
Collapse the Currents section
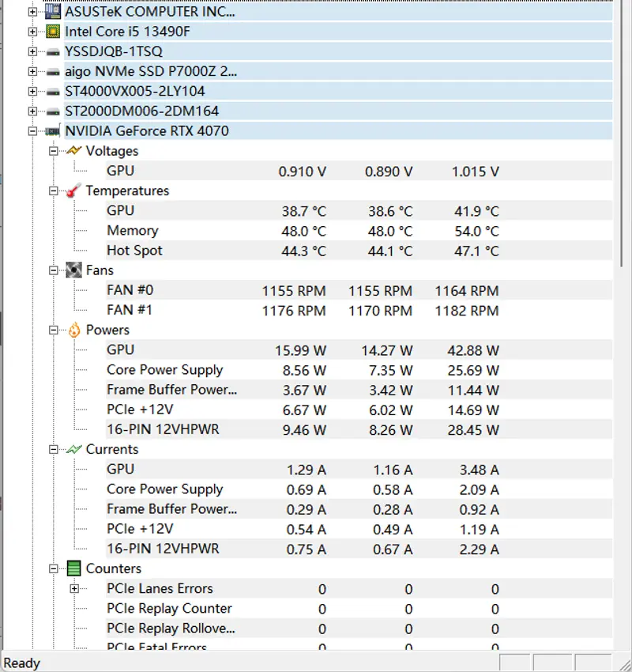tap(53, 449)
